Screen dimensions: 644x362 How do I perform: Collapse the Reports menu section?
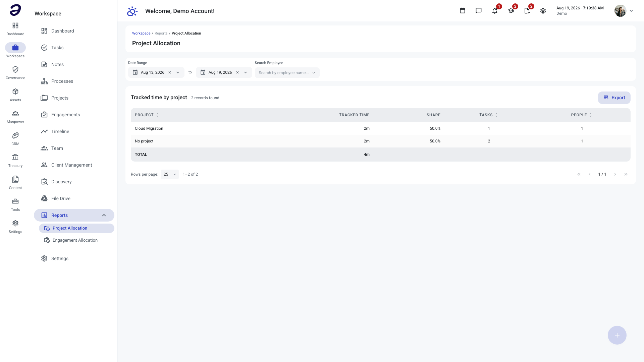(104, 215)
